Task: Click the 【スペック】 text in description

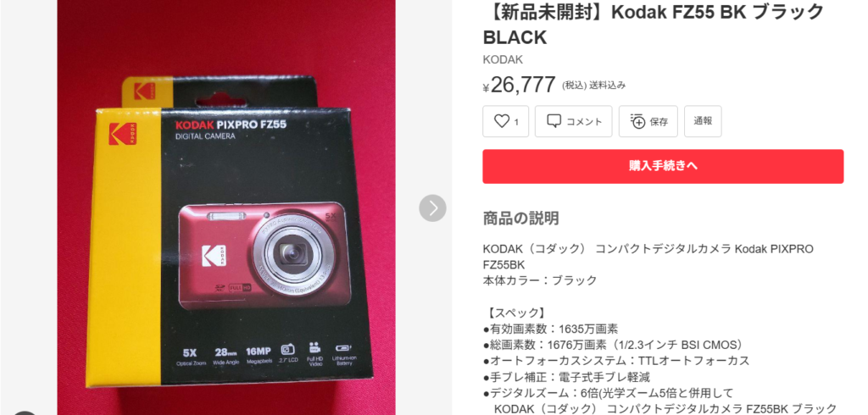Action: click(x=515, y=313)
